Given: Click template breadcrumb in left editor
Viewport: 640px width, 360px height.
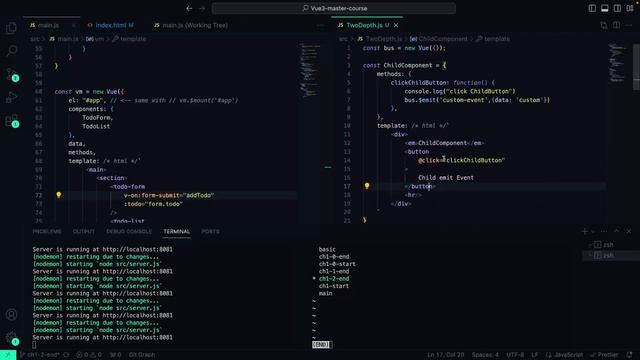Looking at the screenshot, I should (129, 39).
